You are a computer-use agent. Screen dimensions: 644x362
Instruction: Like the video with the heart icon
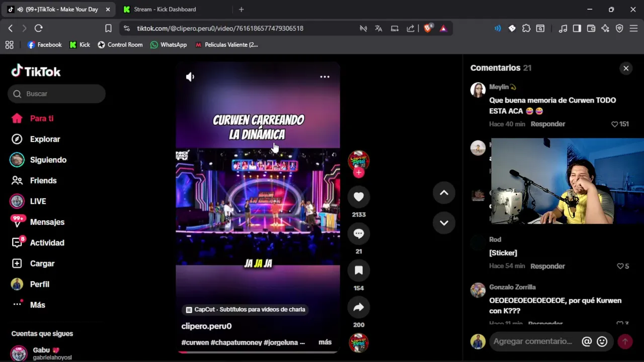pyautogui.click(x=359, y=197)
